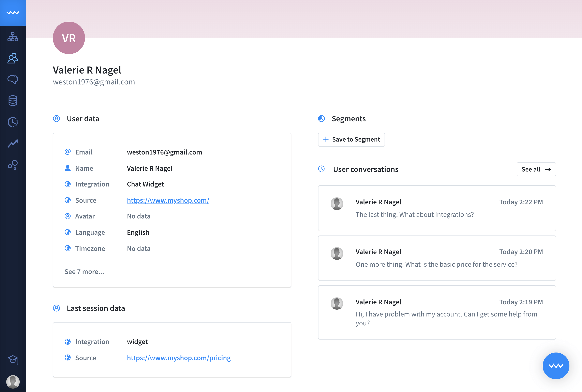Click the dashboard/grid icon in sidebar
The width and height of the screenshot is (582, 392).
(13, 37)
